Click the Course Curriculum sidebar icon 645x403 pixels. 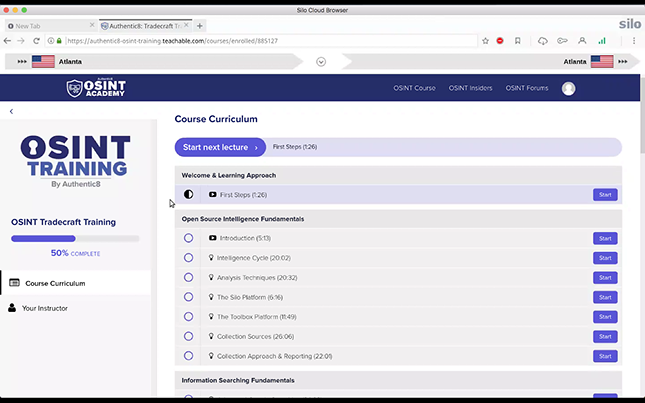point(14,283)
